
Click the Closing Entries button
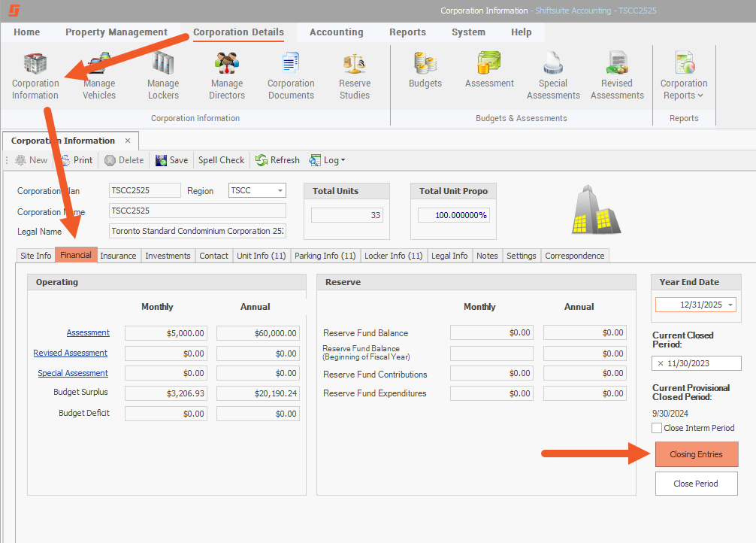click(696, 454)
